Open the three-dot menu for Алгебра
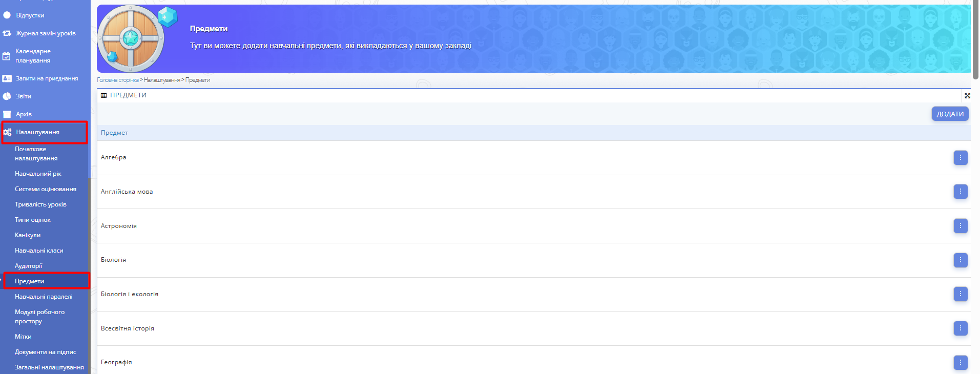The height and width of the screenshot is (374, 980). click(x=960, y=158)
